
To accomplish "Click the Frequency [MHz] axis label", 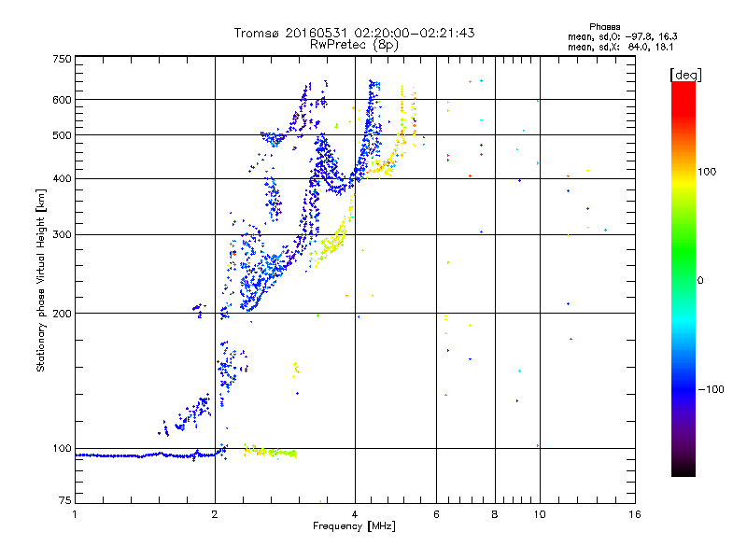I will [354, 528].
